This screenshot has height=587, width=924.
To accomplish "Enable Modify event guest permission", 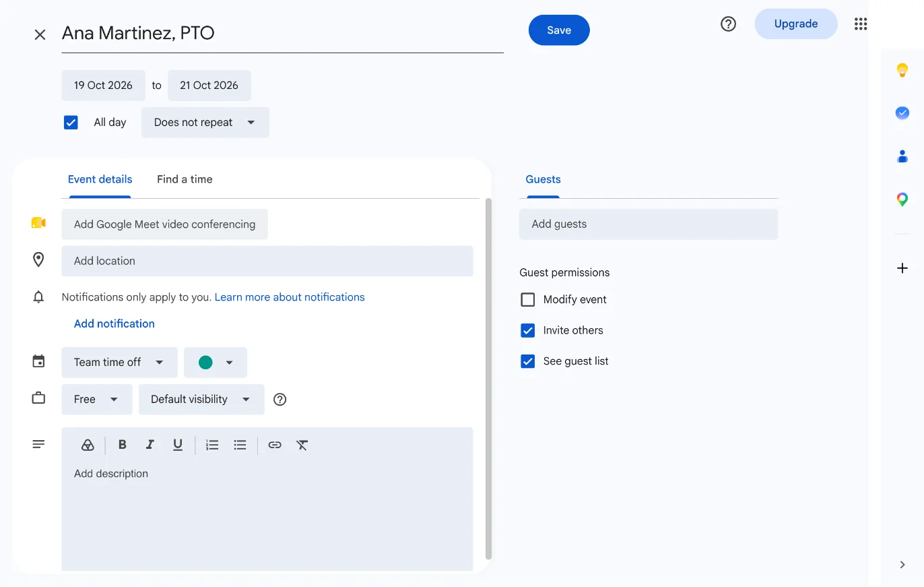I will (x=528, y=300).
